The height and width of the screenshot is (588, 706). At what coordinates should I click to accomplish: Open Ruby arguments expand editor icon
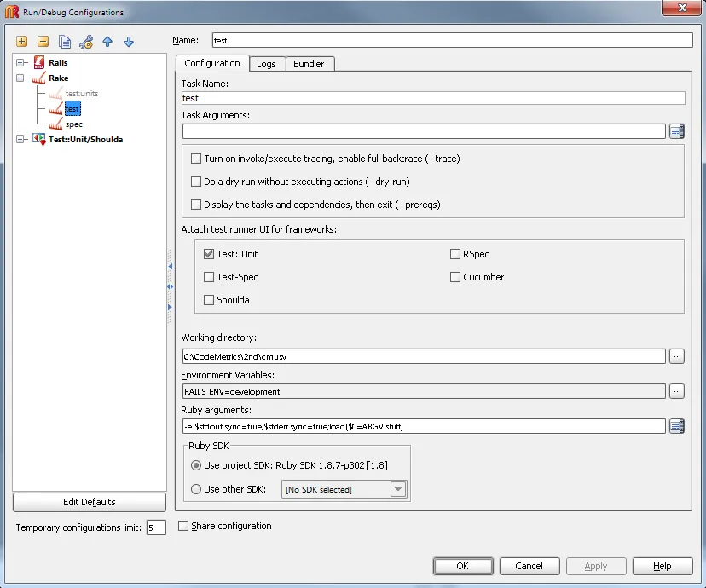tap(677, 425)
